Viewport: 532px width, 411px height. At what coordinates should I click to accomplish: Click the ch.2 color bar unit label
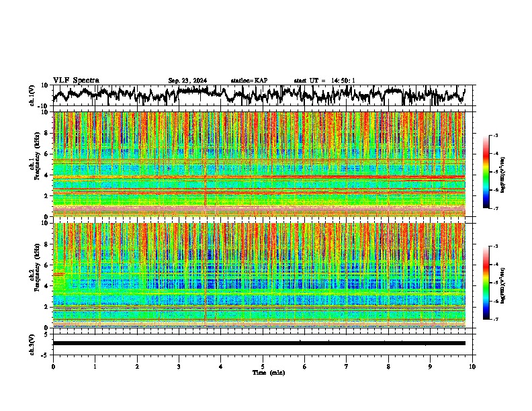click(x=503, y=285)
